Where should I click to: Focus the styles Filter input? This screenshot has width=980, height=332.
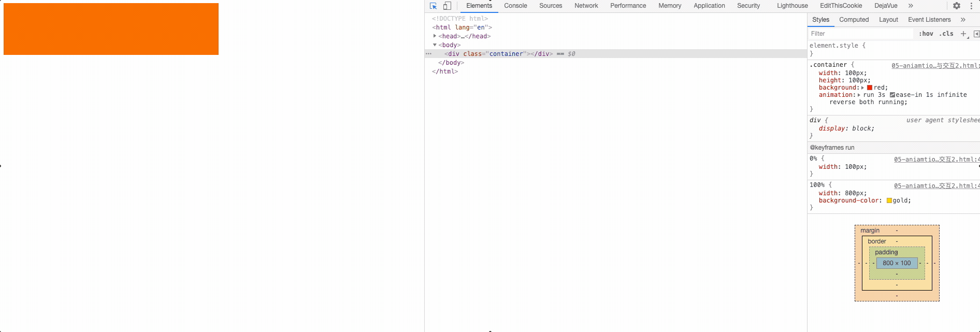tap(860, 34)
